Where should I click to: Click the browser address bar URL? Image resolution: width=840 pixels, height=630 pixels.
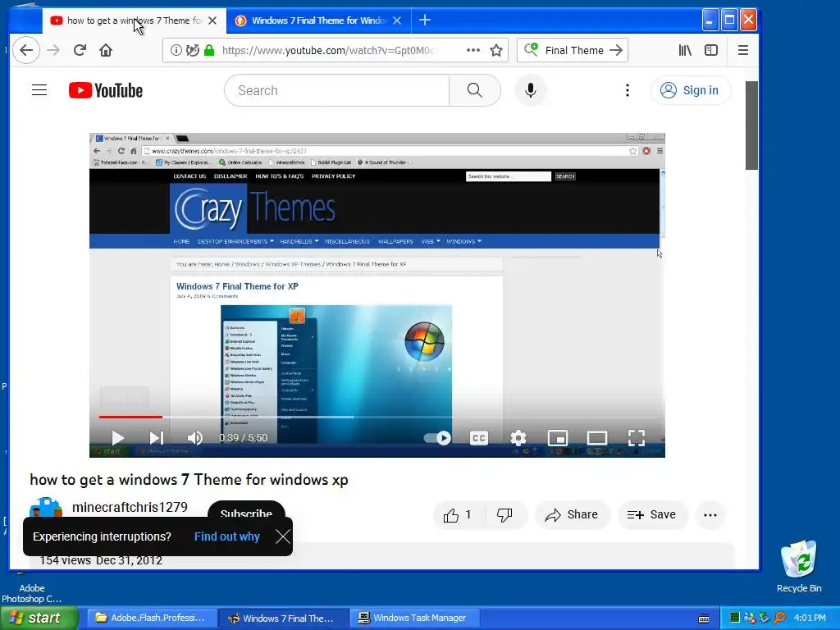coord(328,50)
